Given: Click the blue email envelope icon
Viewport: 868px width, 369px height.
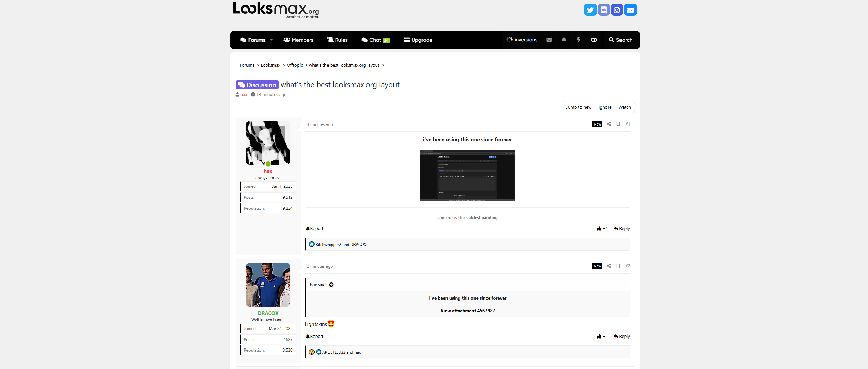Looking at the screenshot, I should pos(630,10).
